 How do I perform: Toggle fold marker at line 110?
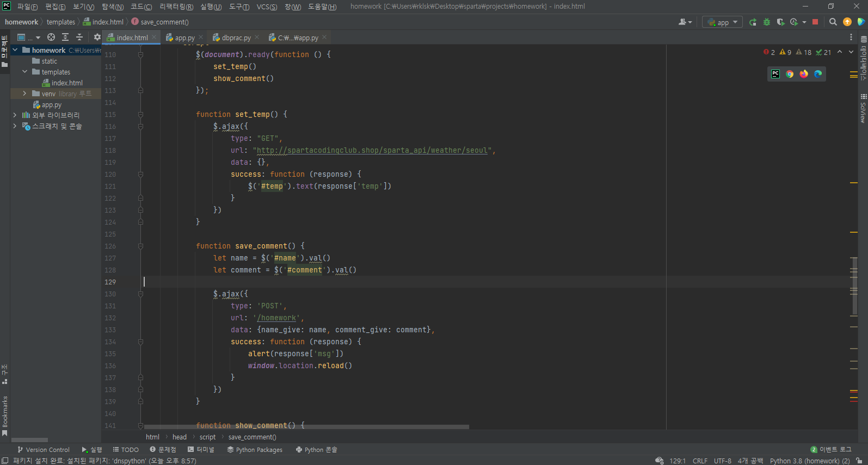pos(140,54)
